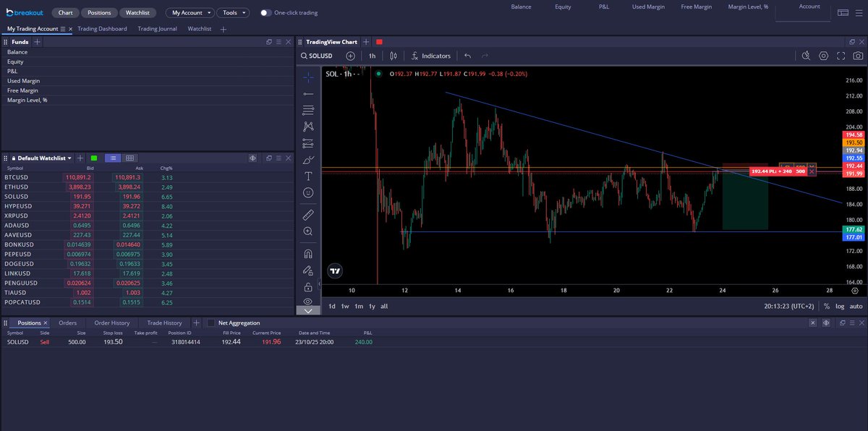Expand the Tools dropdown menu
The height and width of the screenshot is (431, 868).
tap(233, 13)
